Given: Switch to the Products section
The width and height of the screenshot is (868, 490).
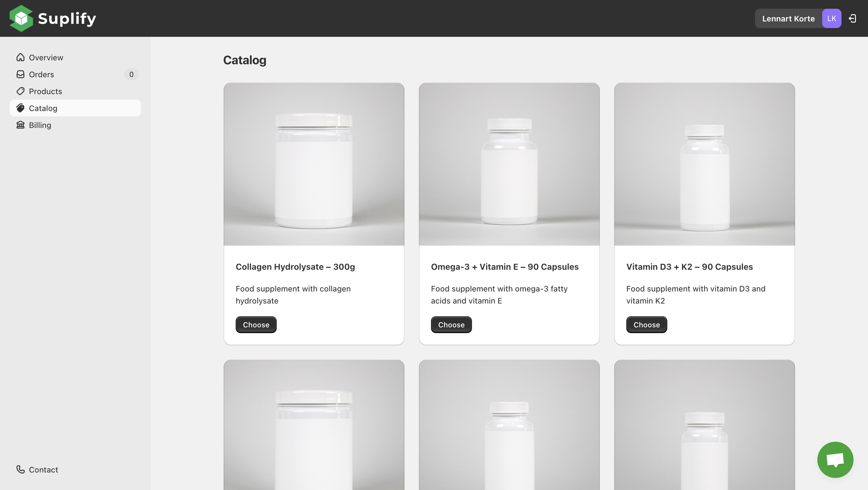Looking at the screenshot, I should tap(45, 91).
